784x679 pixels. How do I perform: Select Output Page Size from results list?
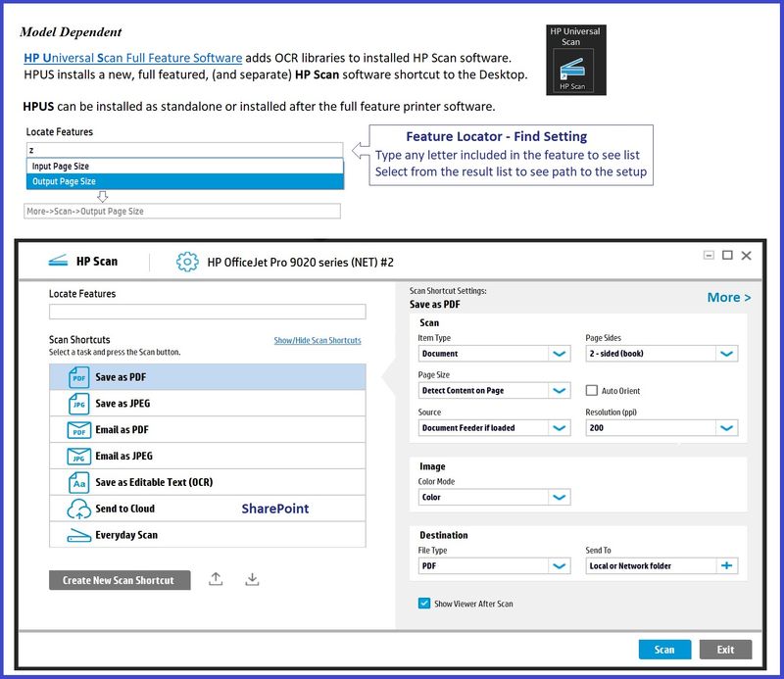[x=184, y=181]
